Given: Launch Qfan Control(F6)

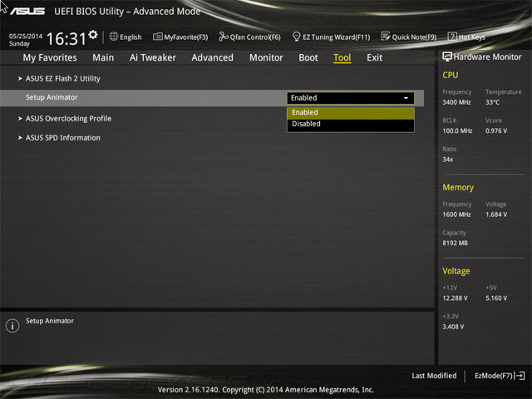Looking at the screenshot, I should click(x=249, y=37).
